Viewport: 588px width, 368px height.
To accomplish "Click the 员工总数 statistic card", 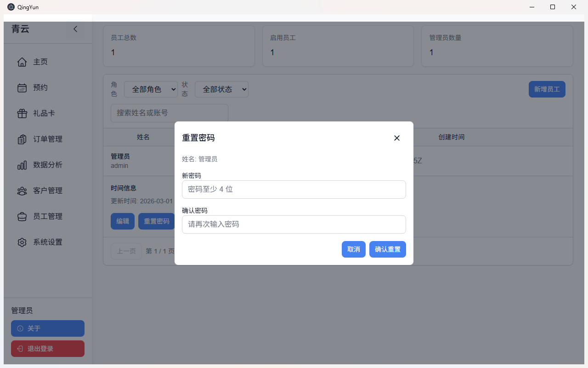I will coord(179,46).
